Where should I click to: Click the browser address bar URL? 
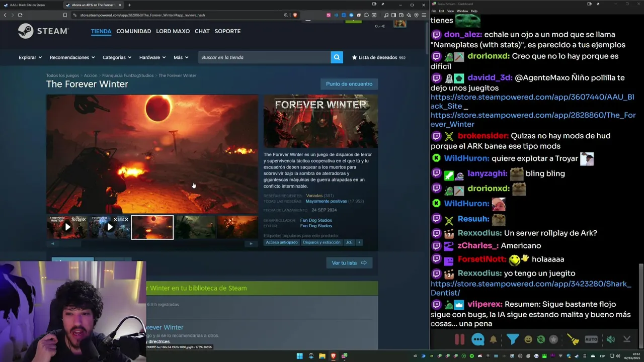142,15
